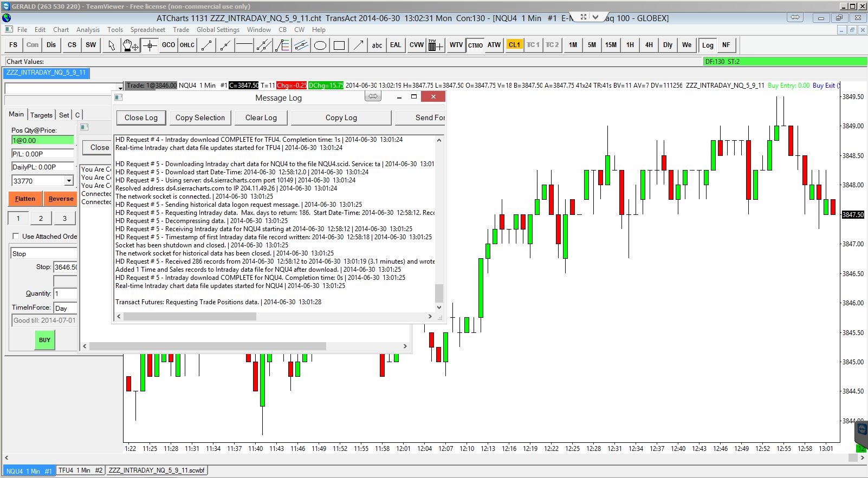Expand the TeamViewer toolbar chevron
The image size is (868, 478).
tap(595, 17)
